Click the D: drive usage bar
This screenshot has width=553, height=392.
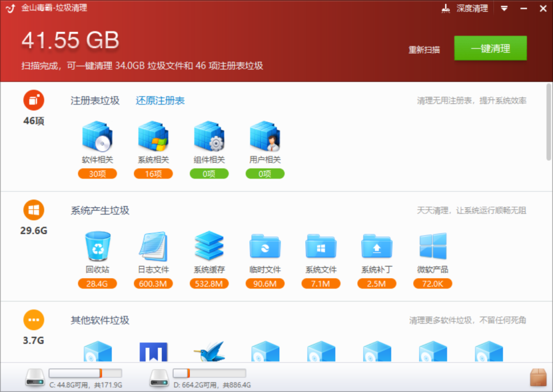pos(210,373)
